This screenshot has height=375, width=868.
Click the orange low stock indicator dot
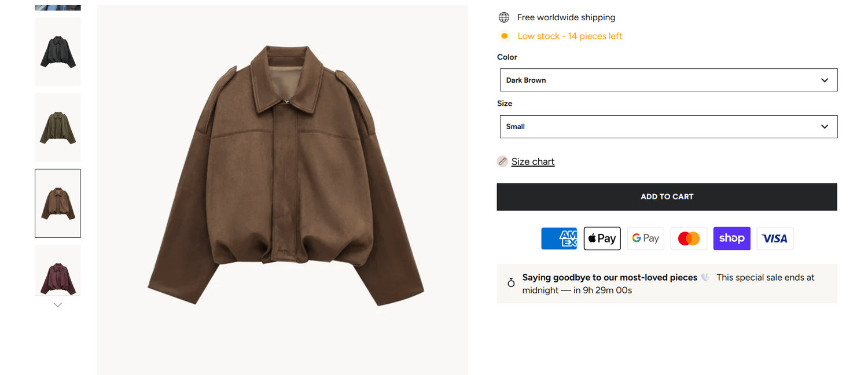[x=505, y=36]
